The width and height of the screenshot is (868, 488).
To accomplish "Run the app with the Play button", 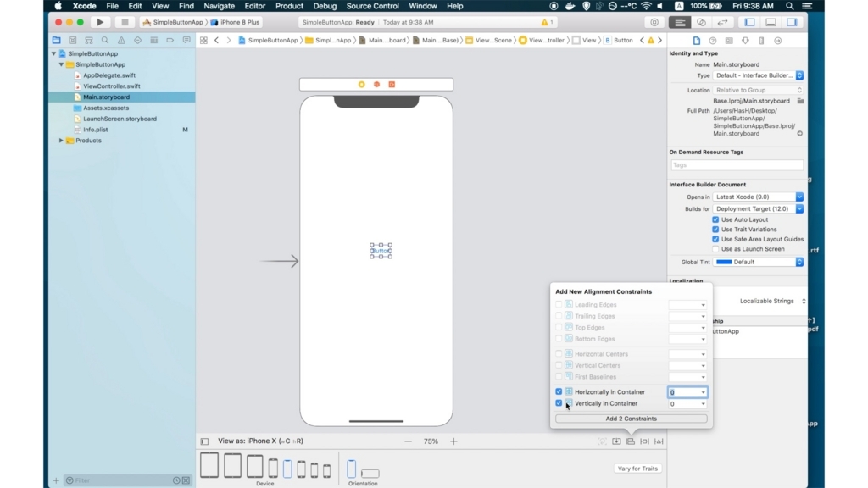I will click(100, 22).
